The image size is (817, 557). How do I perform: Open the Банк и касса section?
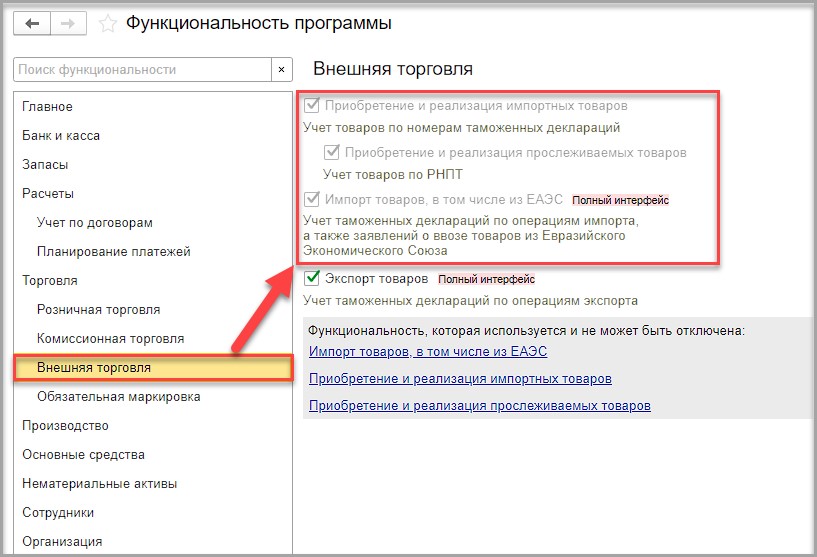tap(61, 136)
